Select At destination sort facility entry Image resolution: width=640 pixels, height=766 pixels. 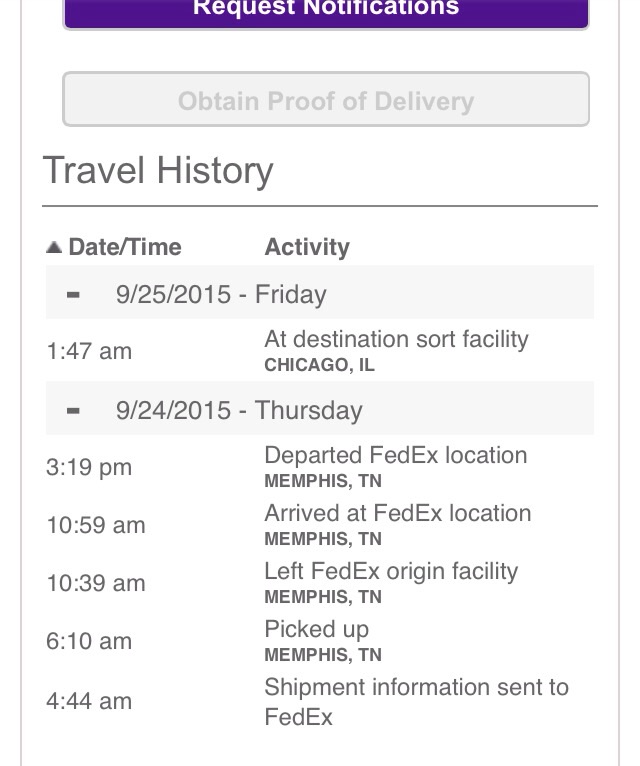click(x=396, y=339)
